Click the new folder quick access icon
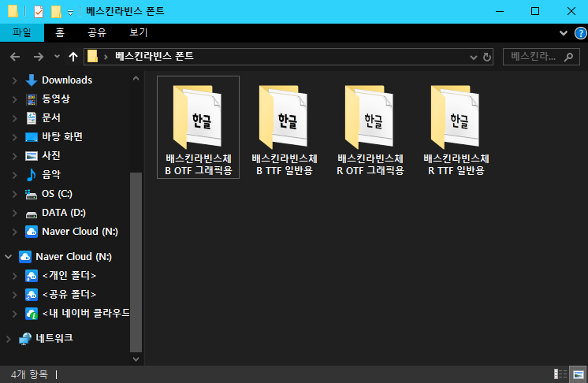Image resolution: width=588 pixels, height=383 pixels. 56,12
